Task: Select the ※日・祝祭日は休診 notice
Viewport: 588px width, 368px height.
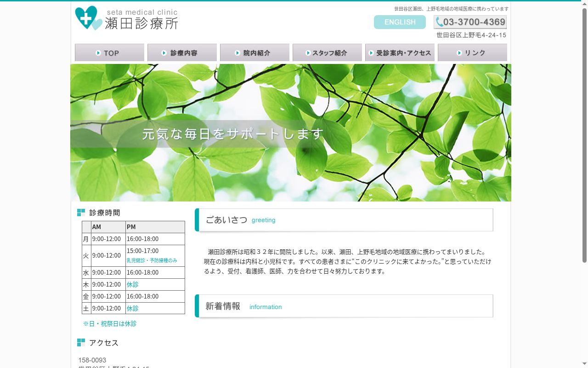Action: point(110,323)
